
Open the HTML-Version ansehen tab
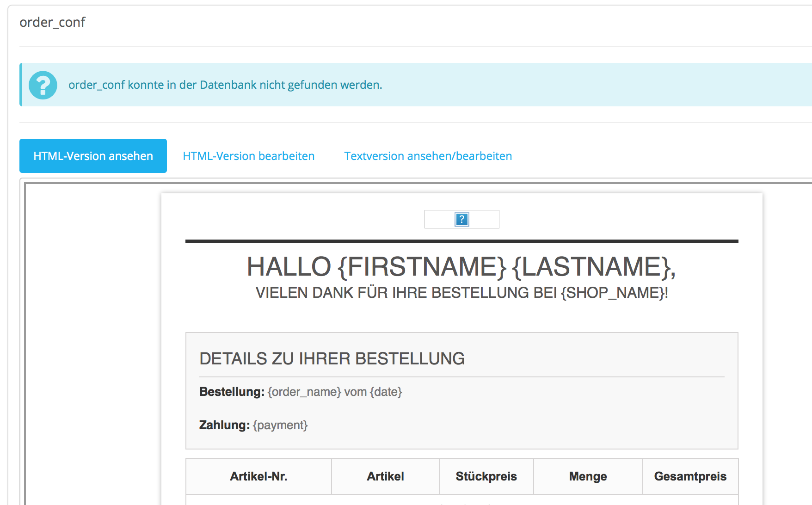click(x=93, y=156)
